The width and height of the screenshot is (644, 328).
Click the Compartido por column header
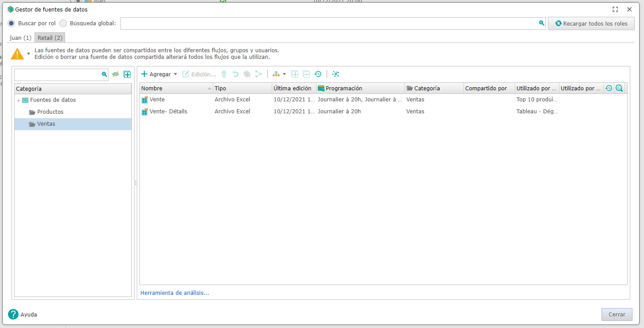pos(489,88)
